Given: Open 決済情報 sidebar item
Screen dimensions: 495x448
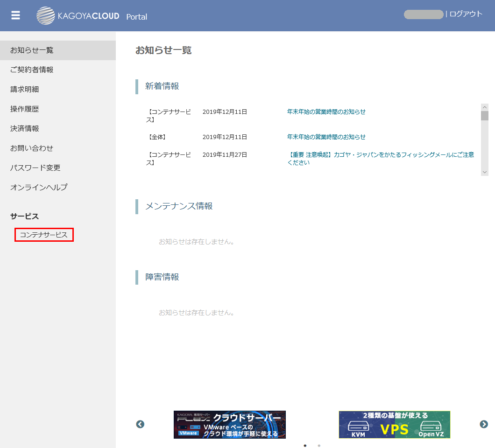Looking at the screenshot, I should pos(25,129).
